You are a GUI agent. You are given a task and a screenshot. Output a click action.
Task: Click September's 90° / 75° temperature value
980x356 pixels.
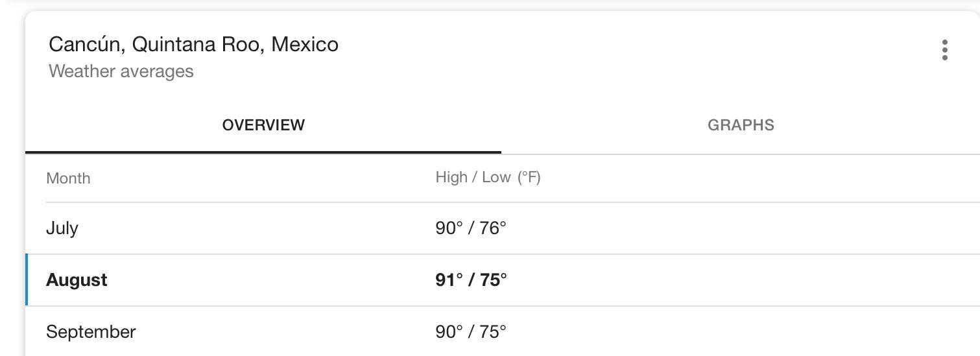click(x=471, y=332)
